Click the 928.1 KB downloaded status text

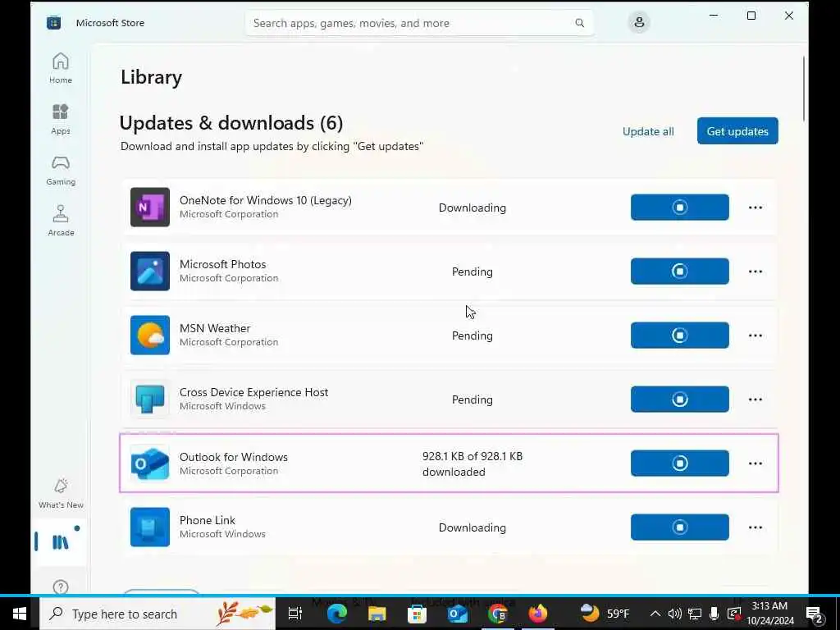point(472,464)
